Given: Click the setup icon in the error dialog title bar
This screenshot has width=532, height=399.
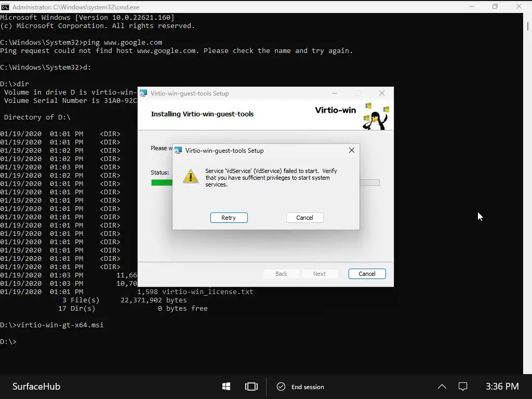Looking at the screenshot, I should (179, 150).
